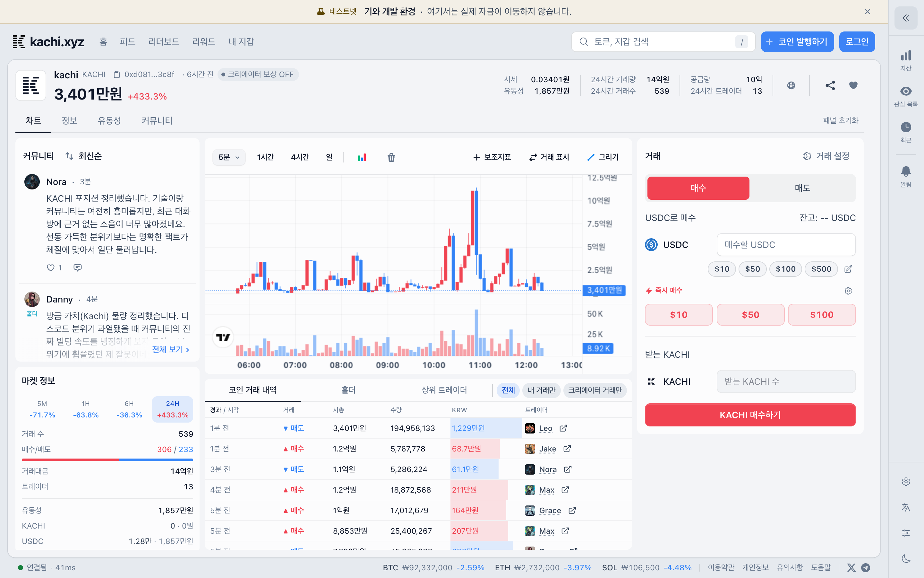Favorite kachi with the heart icon

tap(853, 85)
